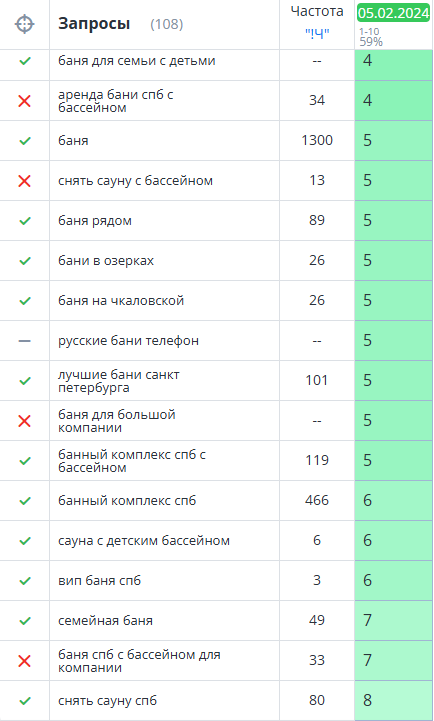Select the 05.02.2024 date badge

[394, 13]
